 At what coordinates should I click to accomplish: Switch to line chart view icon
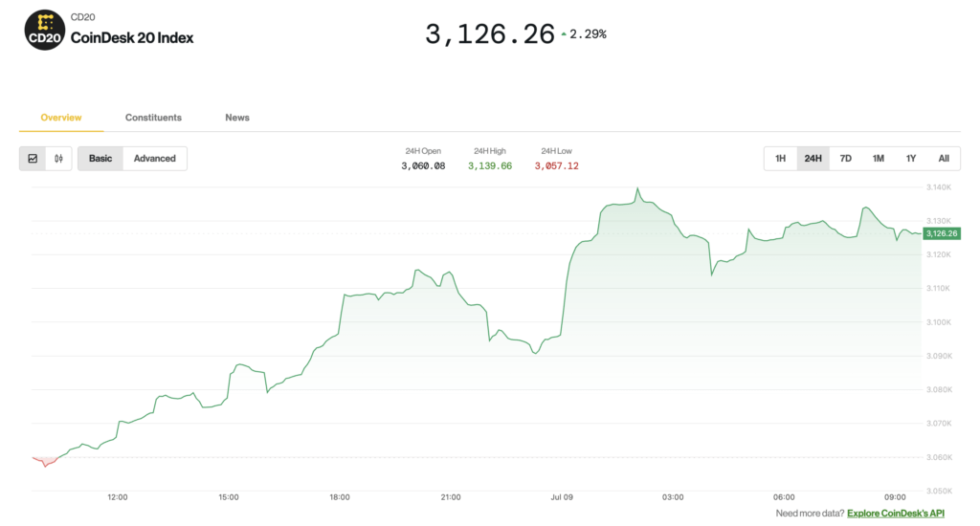(x=33, y=159)
